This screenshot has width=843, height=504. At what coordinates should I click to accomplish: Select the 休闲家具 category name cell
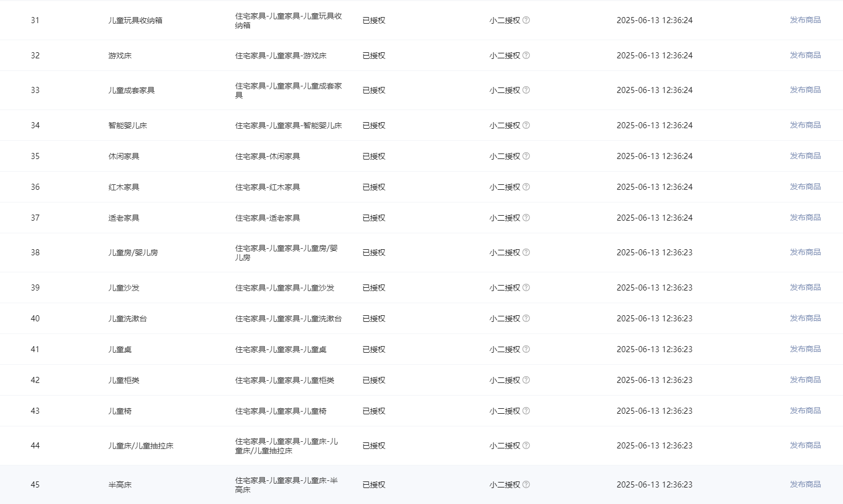click(124, 156)
